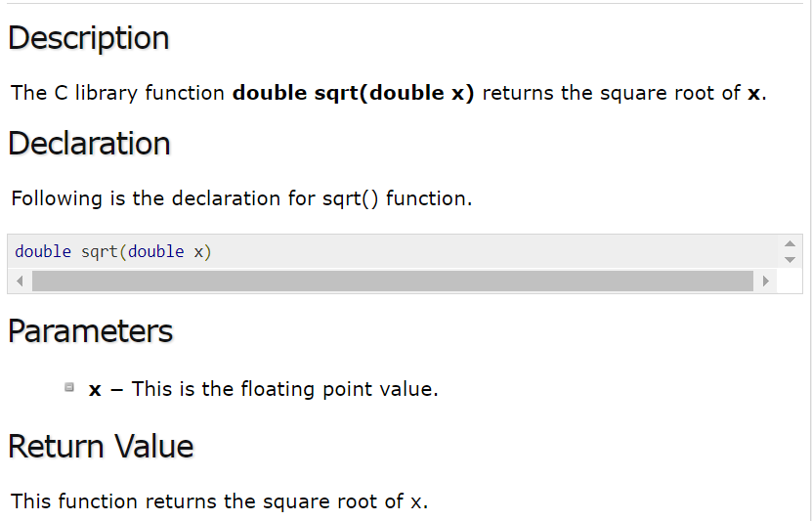
Task: Click the Parameters heading
Action: (x=91, y=331)
